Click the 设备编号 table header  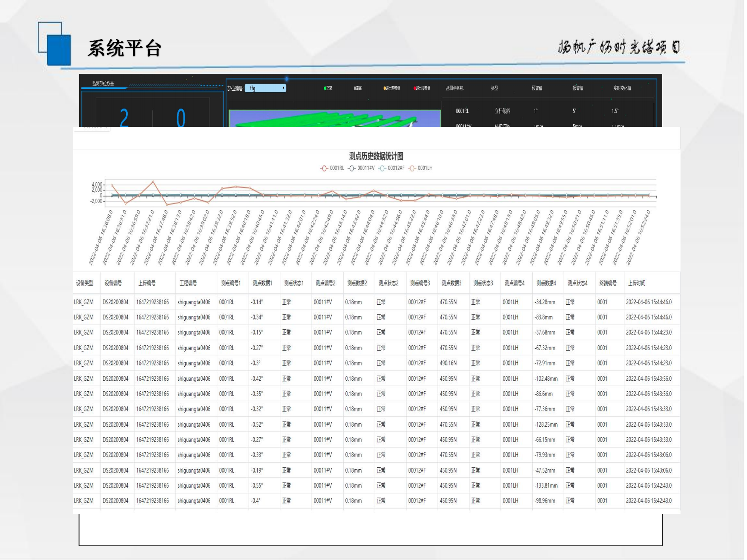click(x=113, y=283)
